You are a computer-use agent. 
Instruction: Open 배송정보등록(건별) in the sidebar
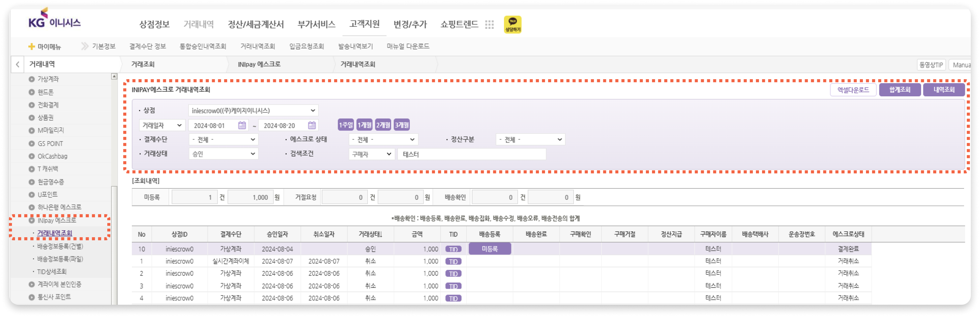(60, 246)
